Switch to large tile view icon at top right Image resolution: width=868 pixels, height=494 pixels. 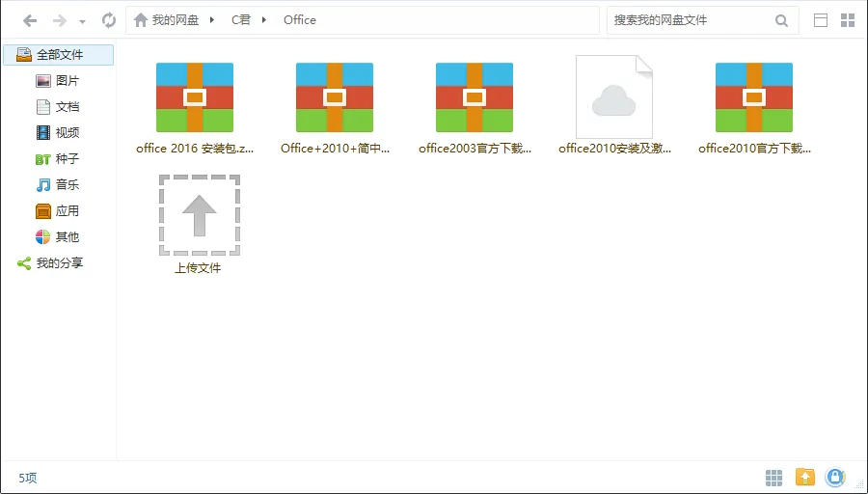(848, 20)
